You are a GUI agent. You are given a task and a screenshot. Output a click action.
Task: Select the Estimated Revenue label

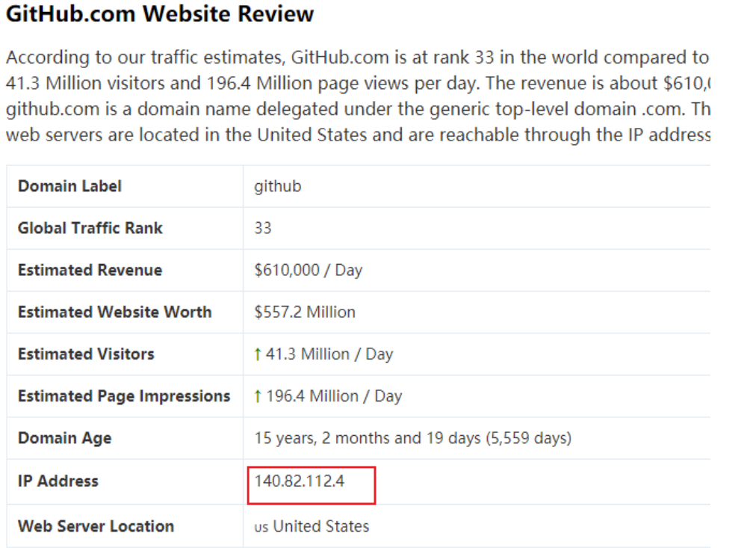90,270
